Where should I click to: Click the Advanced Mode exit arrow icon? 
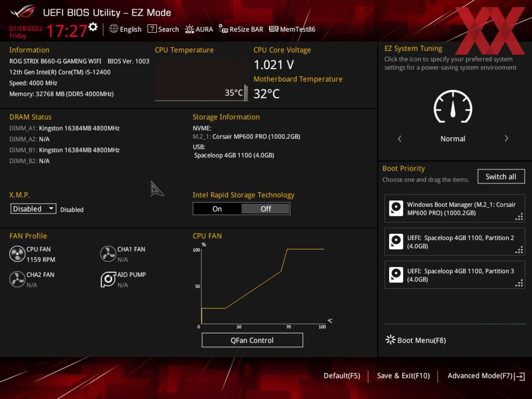point(519,376)
